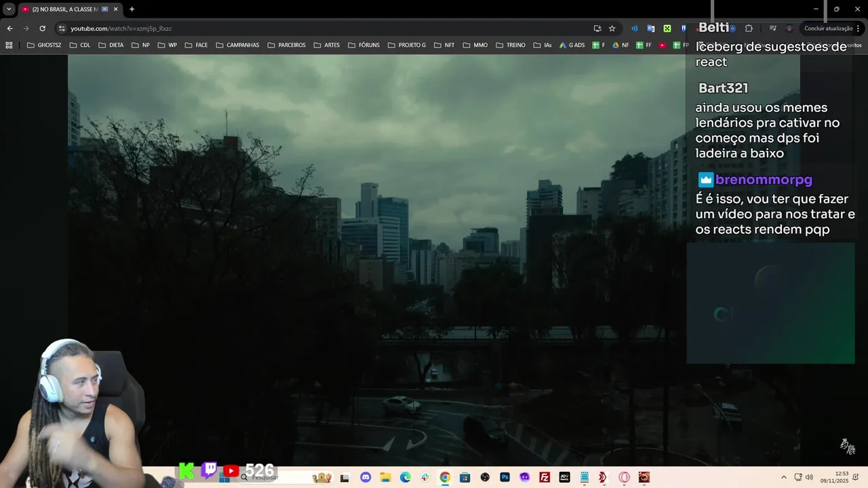Open FACE bookmark folder
The width and height of the screenshot is (868, 488).
pos(197,45)
